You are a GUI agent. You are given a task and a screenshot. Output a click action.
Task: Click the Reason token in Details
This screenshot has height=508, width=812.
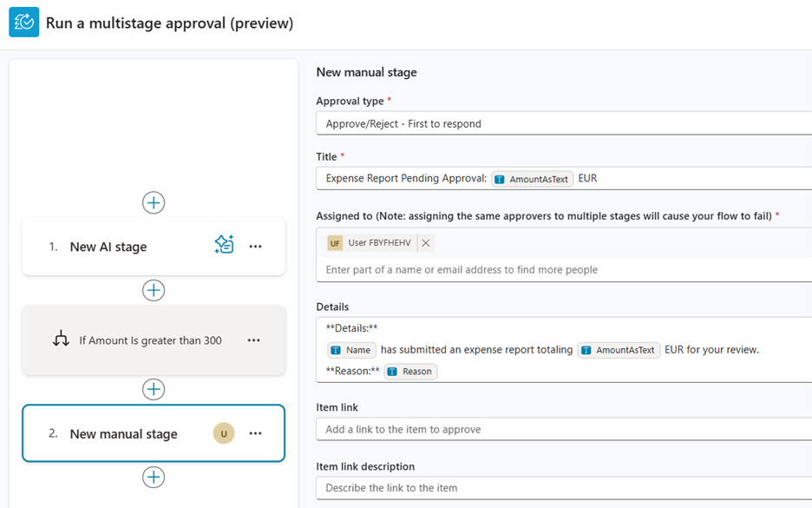pyautogui.click(x=410, y=372)
